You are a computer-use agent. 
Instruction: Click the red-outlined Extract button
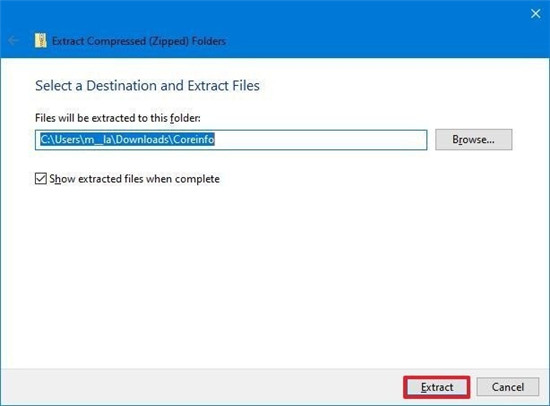click(437, 387)
